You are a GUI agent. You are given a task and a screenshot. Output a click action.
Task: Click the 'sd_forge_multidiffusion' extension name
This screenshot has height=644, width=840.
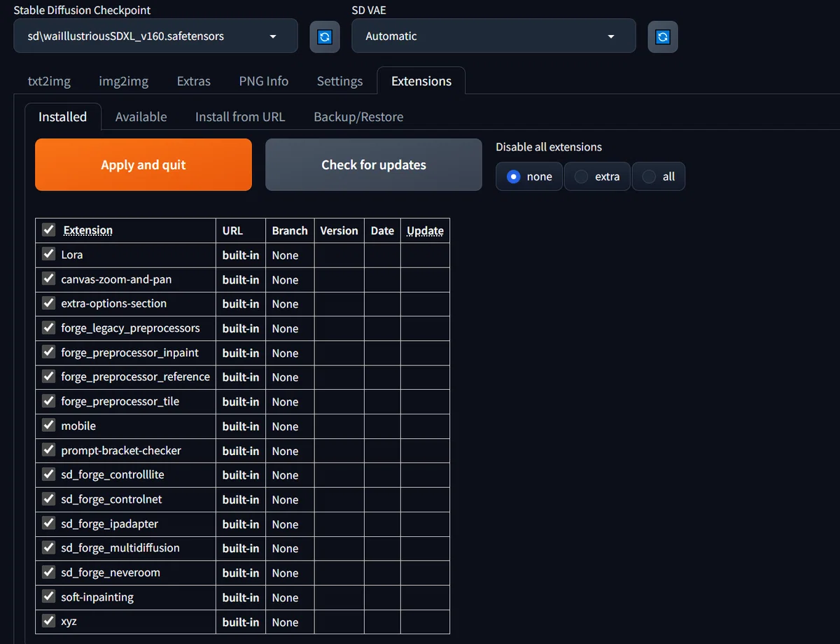click(x=120, y=548)
